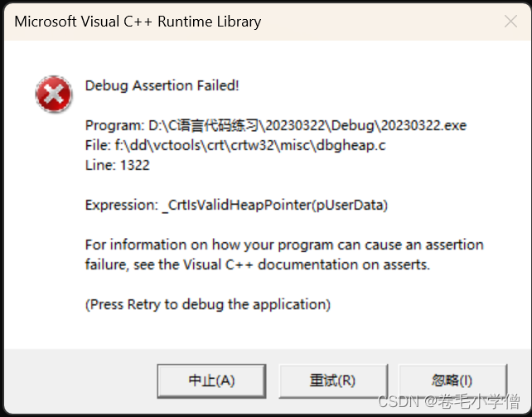Select the _CrtIsValidHeapPointer(pUserData) expression text
Viewport: 532px width, 417px height.
[x=275, y=206]
